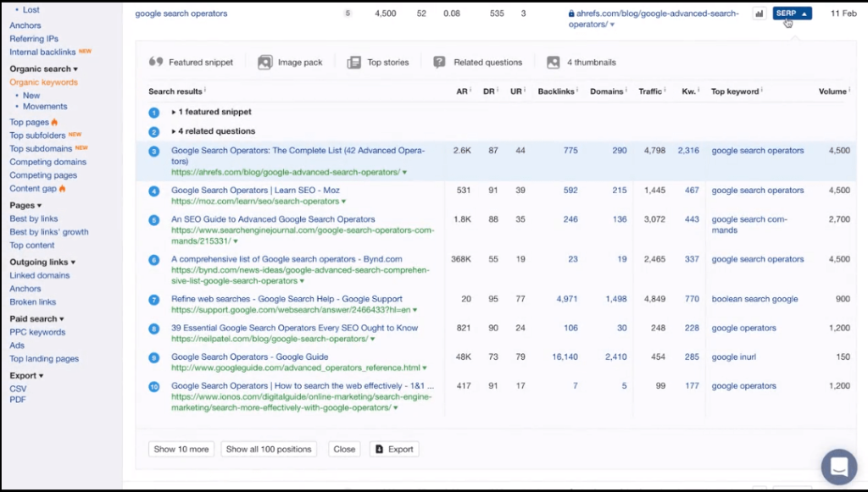Click the Content gap flame icon

tap(62, 189)
